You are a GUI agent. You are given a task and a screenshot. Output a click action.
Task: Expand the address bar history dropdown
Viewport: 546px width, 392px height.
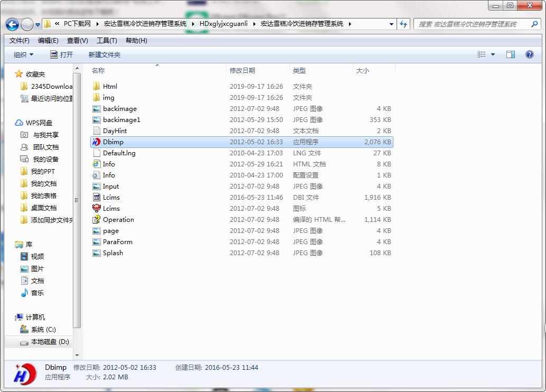(x=391, y=24)
